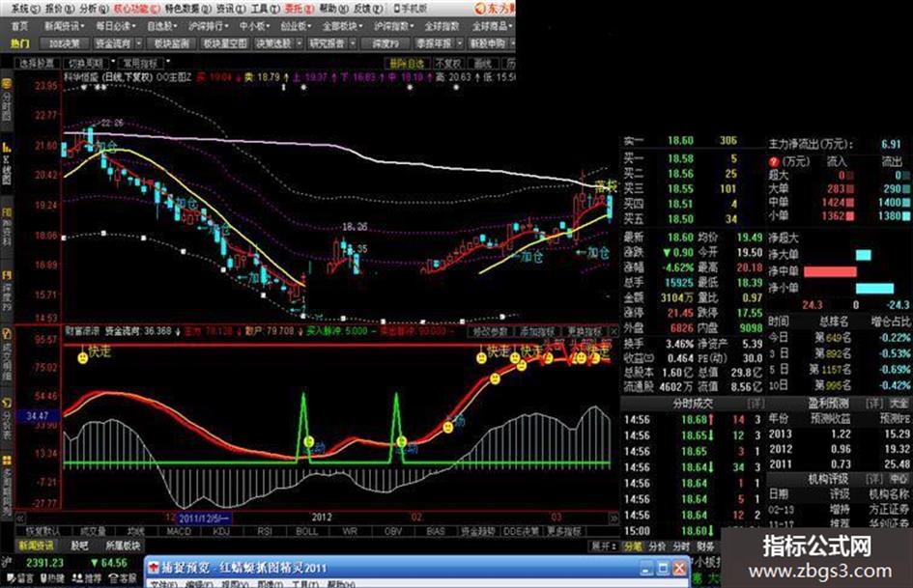913x588 pixels.
Task: Switch the indicator to BOLL
Action: [x=307, y=531]
